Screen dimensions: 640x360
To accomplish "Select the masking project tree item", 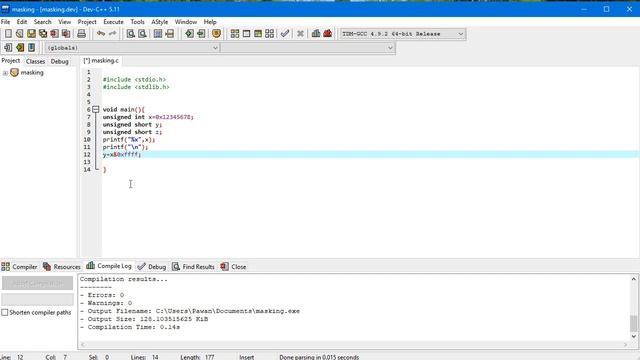I will pos(32,72).
